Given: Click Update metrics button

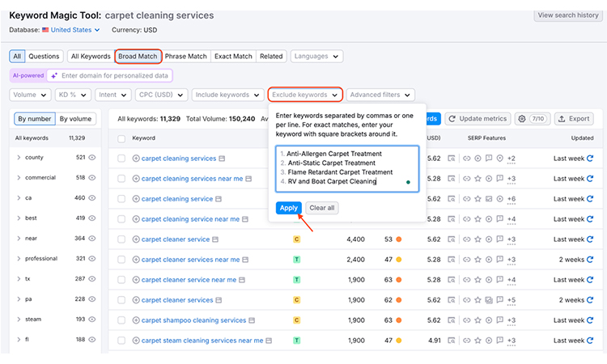Looking at the screenshot, I should 478,119.
